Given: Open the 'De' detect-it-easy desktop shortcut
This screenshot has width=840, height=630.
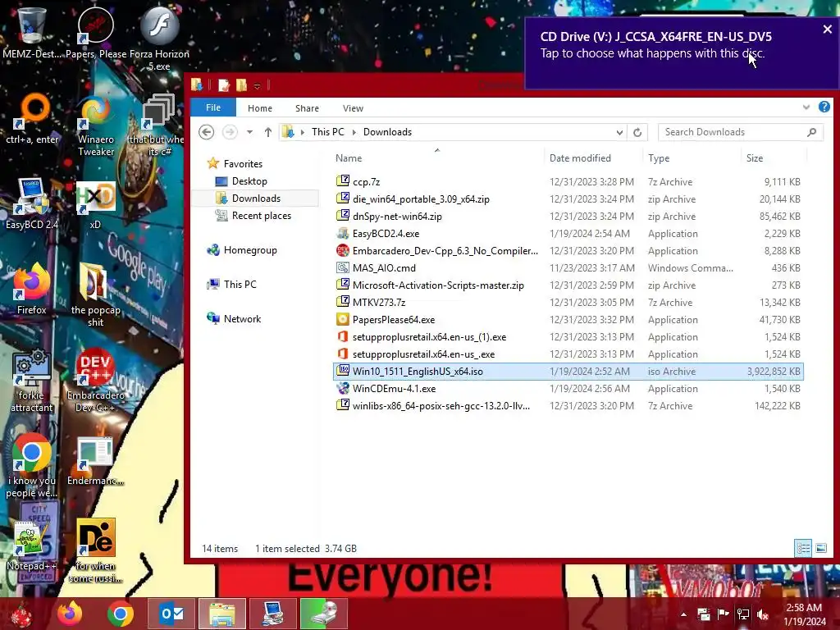Looking at the screenshot, I should click(95, 550).
